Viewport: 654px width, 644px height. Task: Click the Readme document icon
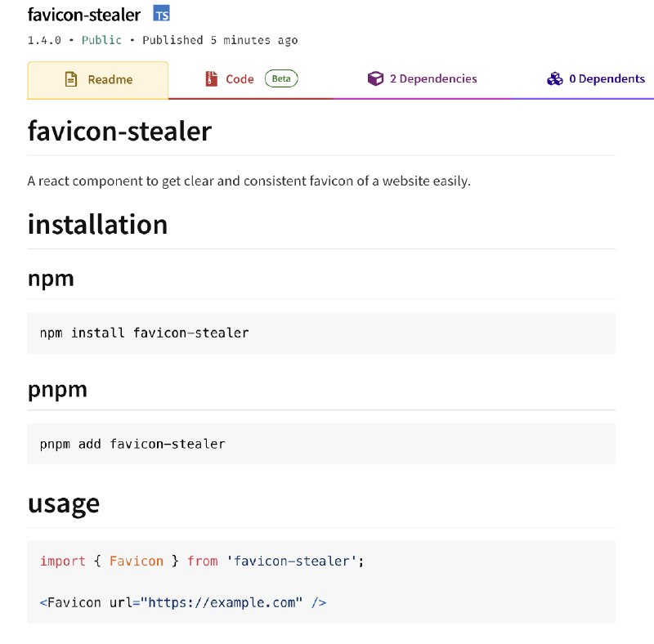click(x=71, y=79)
